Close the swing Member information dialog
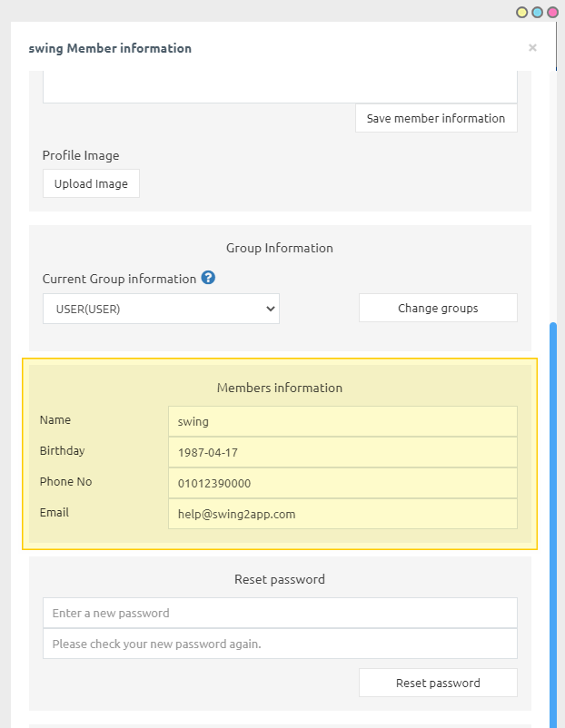 click(532, 48)
